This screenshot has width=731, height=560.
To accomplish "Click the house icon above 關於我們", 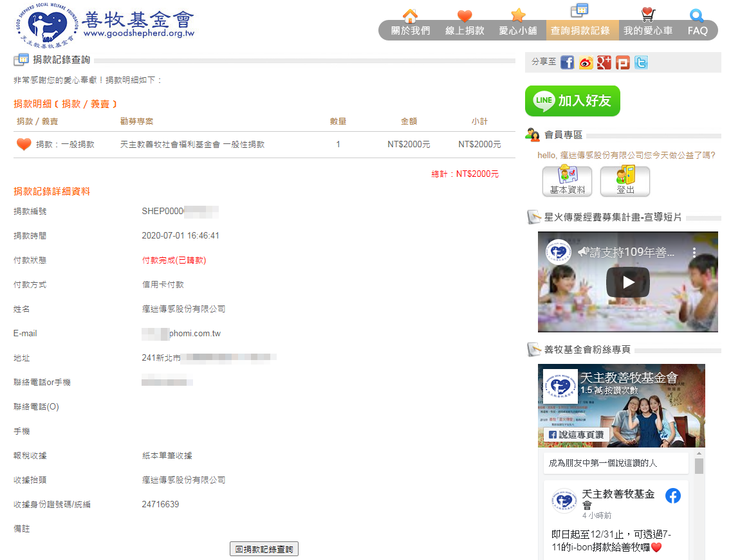I will point(411,16).
